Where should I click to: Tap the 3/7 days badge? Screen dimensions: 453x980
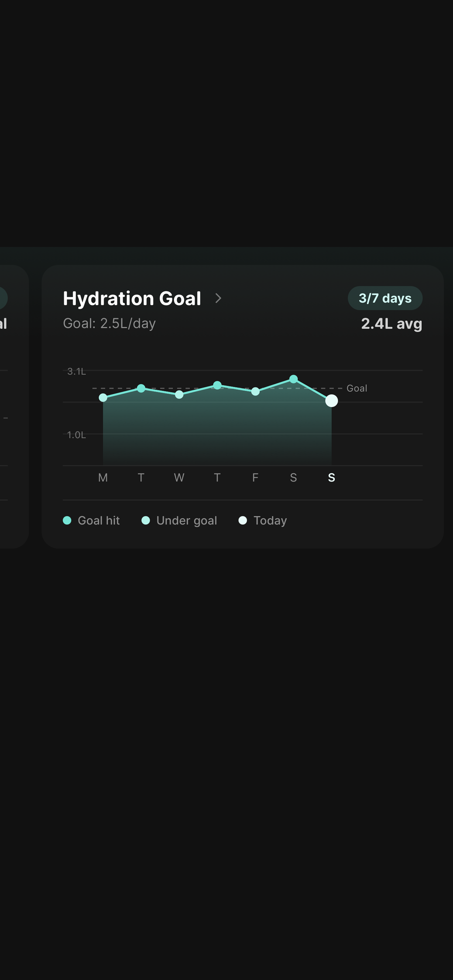(385, 298)
